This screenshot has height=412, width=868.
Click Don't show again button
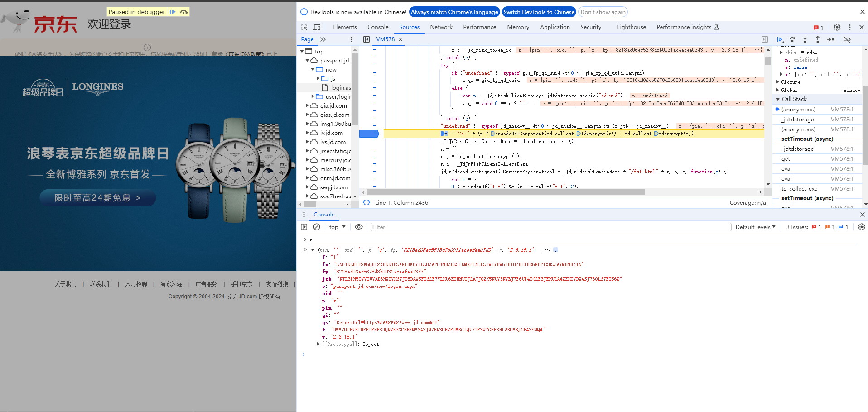click(603, 12)
